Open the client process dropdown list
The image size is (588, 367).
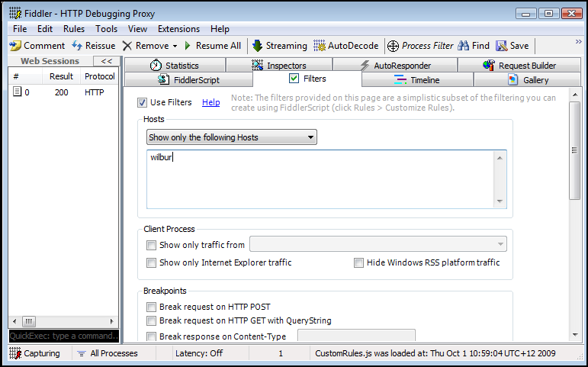(378, 244)
